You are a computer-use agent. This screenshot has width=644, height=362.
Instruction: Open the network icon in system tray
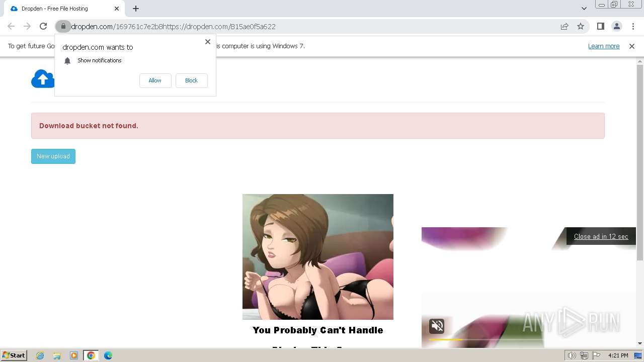point(584,355)
